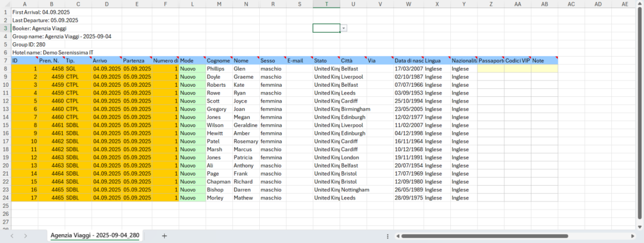Click the 'Via' header cell
Screen dimensions: 644x243
380,60
